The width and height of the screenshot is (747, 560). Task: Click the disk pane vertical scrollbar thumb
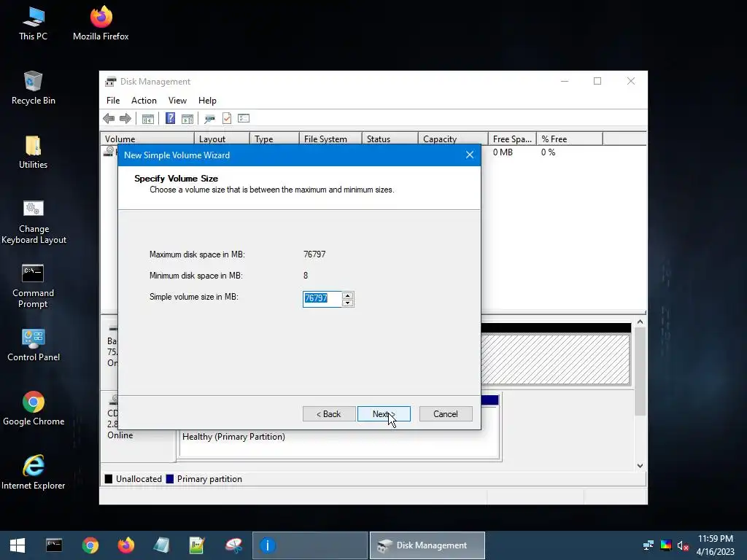pos(640,371)
